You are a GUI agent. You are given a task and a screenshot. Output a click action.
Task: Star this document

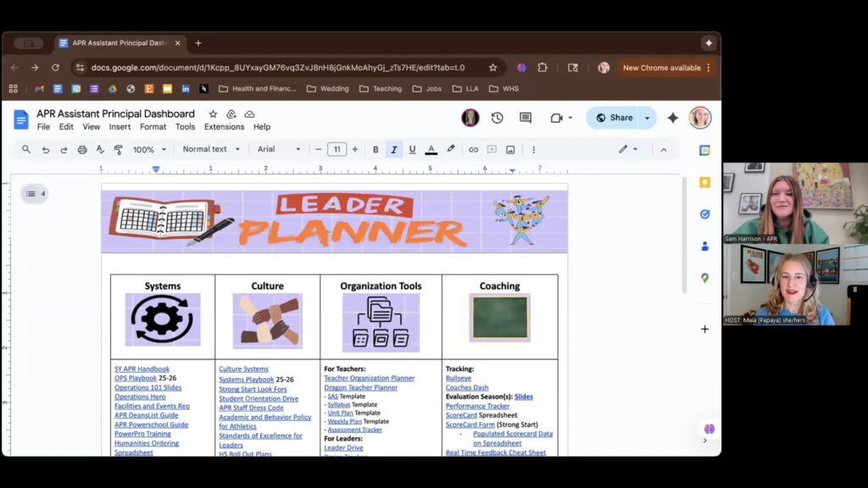coord(213,114)
